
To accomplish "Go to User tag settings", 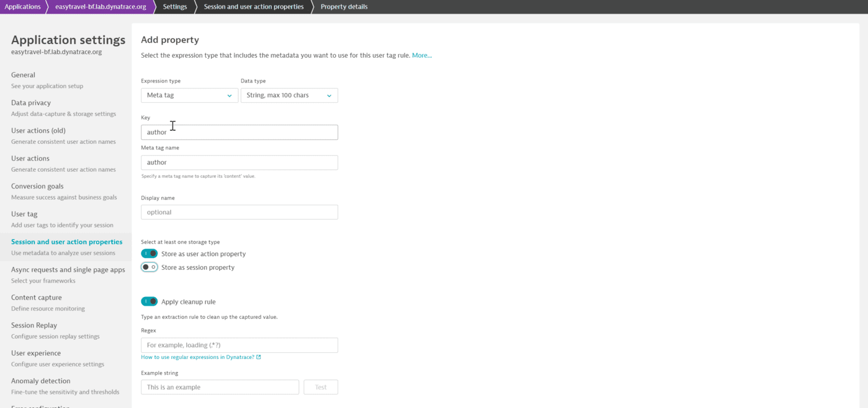I will click(23, 213).
